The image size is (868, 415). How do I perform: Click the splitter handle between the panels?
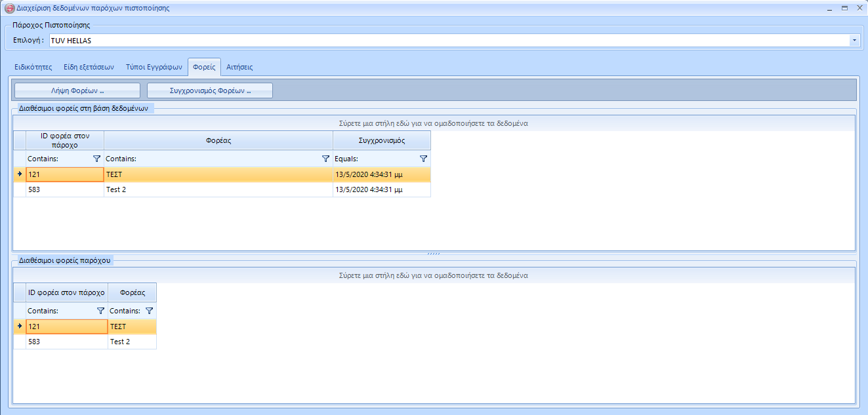pyautogui.click(x=434, y=254)
